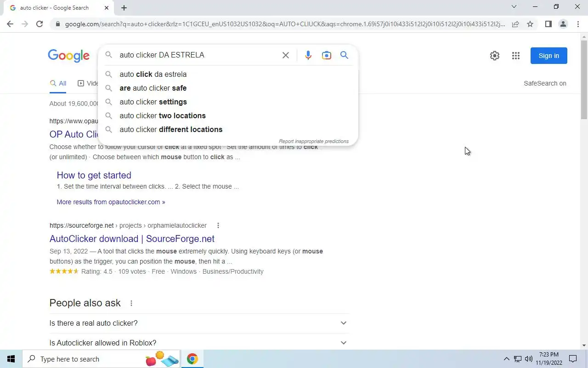Select suggestion are auto clicker safe
Image resolution: width=588 pixels, height=368 pixels.
pyautogui.click(x=228, y=88)
